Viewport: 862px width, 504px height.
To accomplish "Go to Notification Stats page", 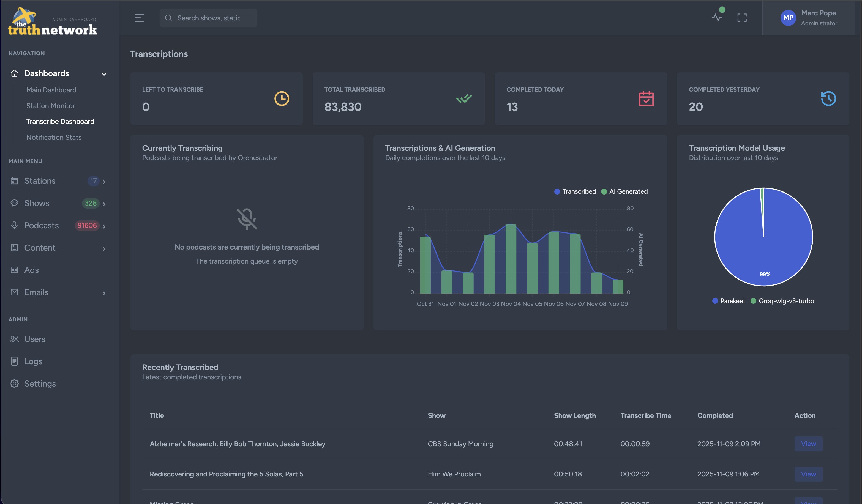I will pyautogui.click(x=54, y=137).
